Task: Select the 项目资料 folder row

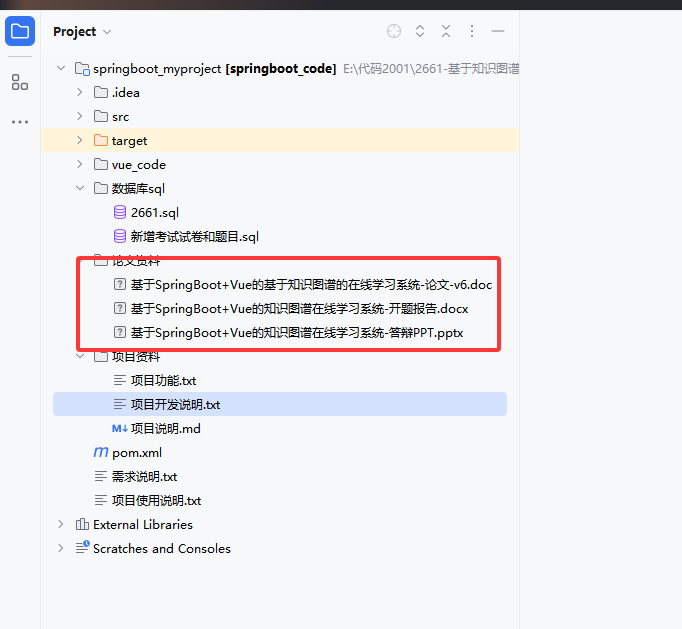Action: 280,356
